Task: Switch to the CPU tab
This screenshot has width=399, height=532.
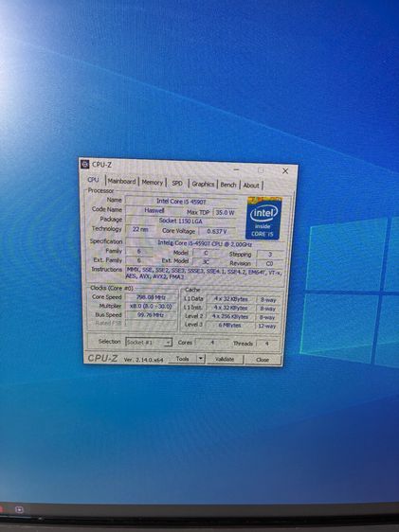Action: click(x=93, y=180)
